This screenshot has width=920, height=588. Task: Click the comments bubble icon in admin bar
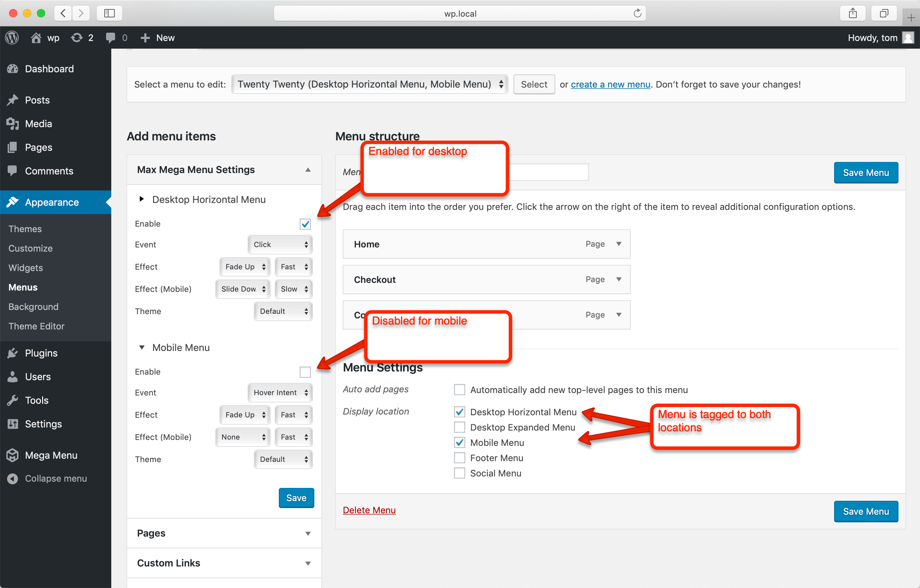click(x=111, y=38)
